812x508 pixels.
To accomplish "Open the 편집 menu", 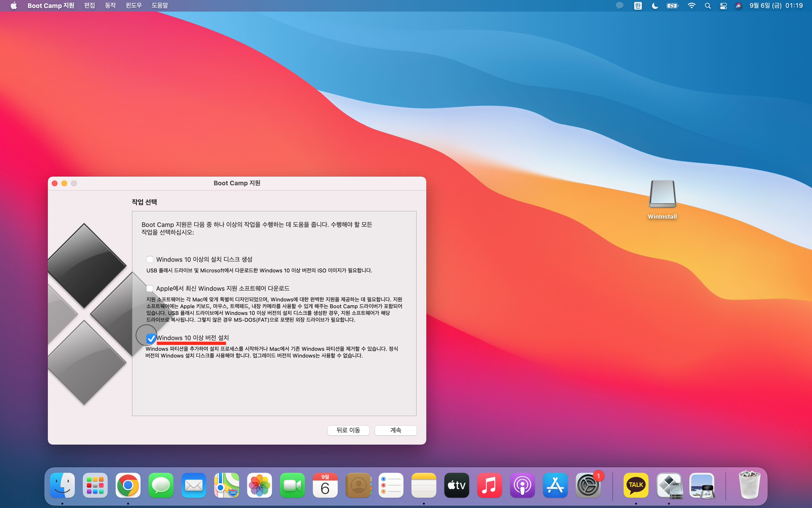I will pos(90,6).
